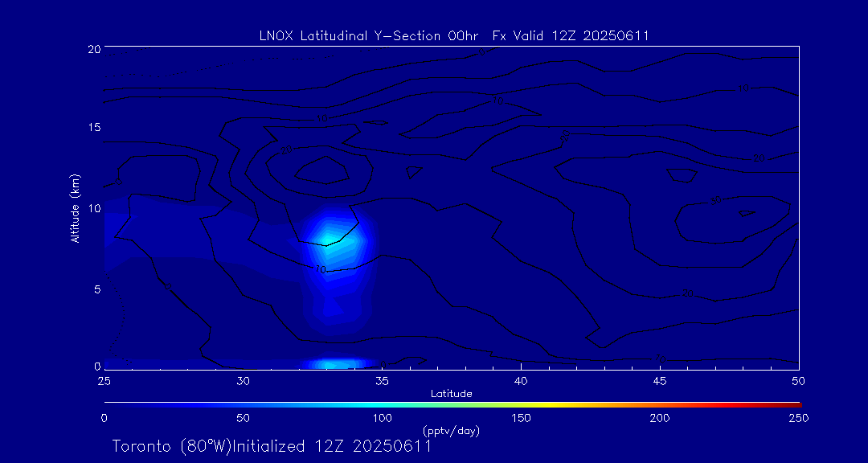Click the rainbow color scale bar
The width and height of the screenshot is (868, 463).
click(452, 405)
